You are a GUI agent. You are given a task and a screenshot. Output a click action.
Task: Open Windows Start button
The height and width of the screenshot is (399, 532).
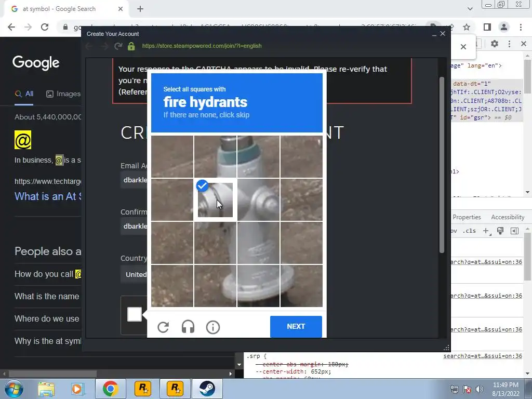(x=14, y=389)
